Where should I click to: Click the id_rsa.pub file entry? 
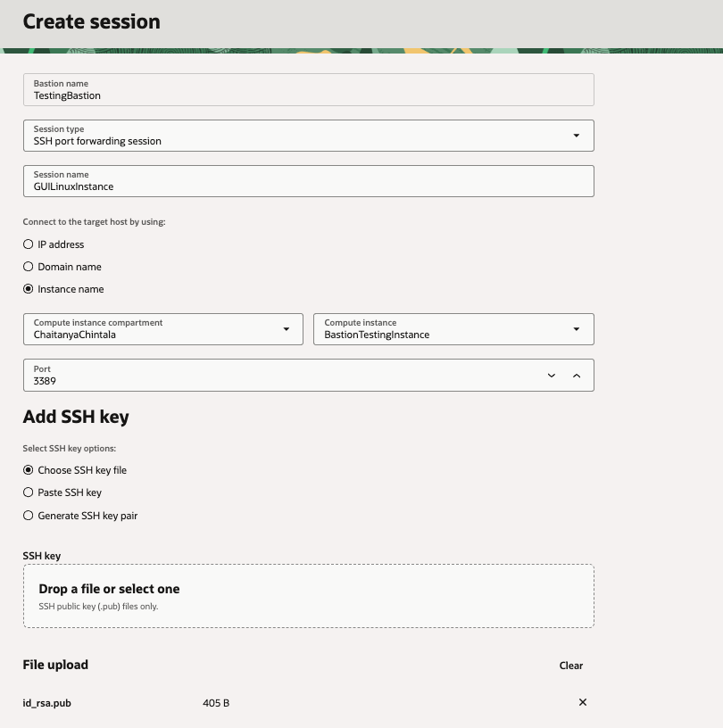(47, 703)
